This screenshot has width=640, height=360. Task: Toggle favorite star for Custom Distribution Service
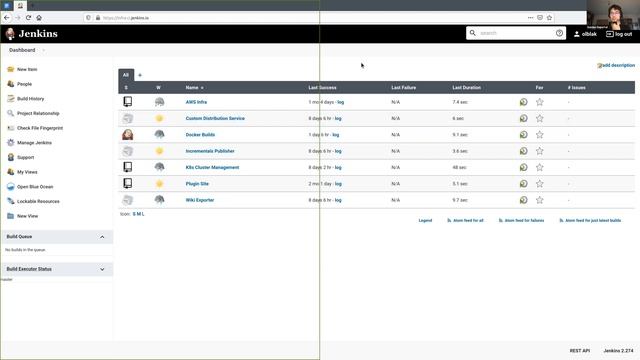point(540,118)
